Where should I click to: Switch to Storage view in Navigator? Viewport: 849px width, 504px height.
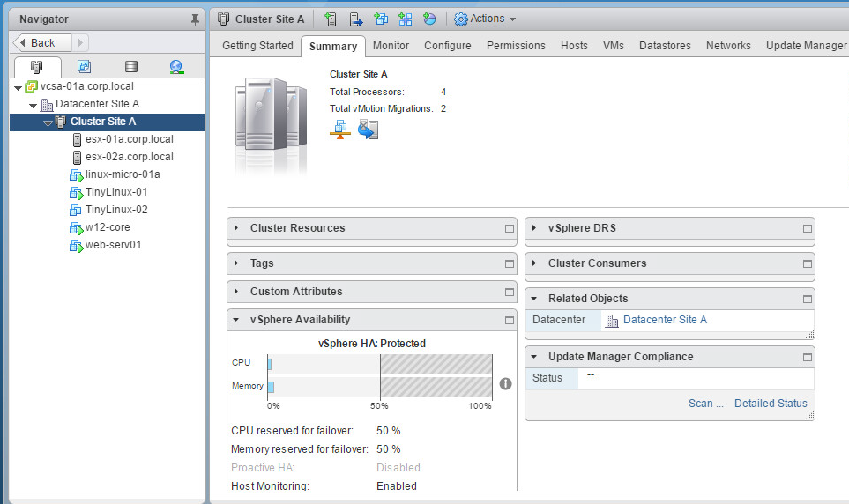(x=131, y=67)
